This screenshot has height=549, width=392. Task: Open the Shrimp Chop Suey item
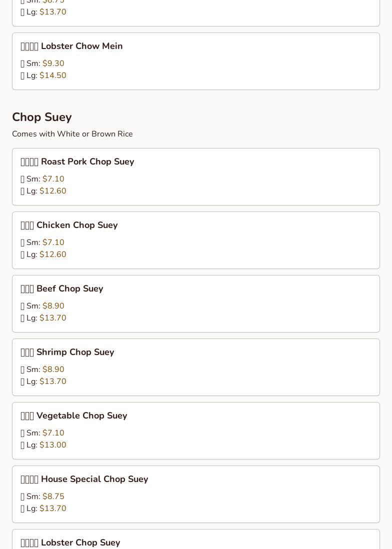point(75,352)
